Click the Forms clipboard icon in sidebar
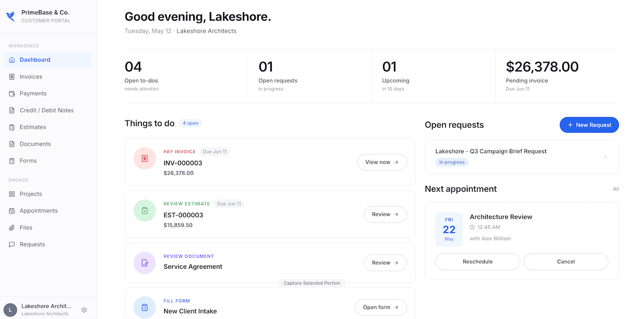 pos(12,161)
